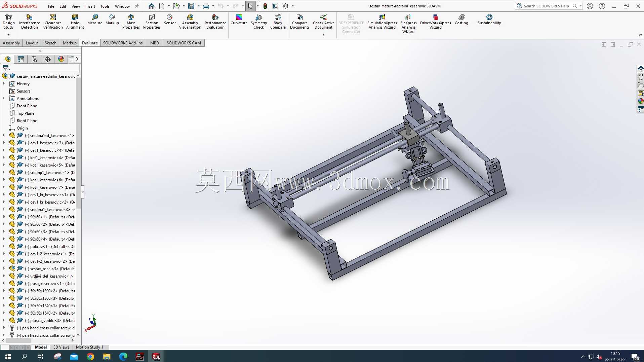The image size is (644, 362).
Task: Click the Design Study tool
Action: point(9,22)
